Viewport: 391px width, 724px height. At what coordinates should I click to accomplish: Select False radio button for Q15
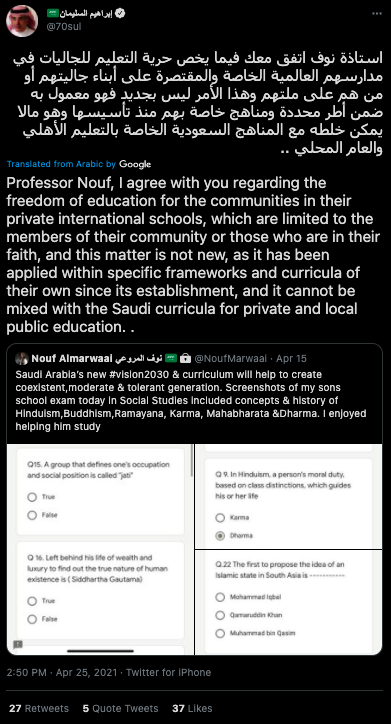coord(32,515)
